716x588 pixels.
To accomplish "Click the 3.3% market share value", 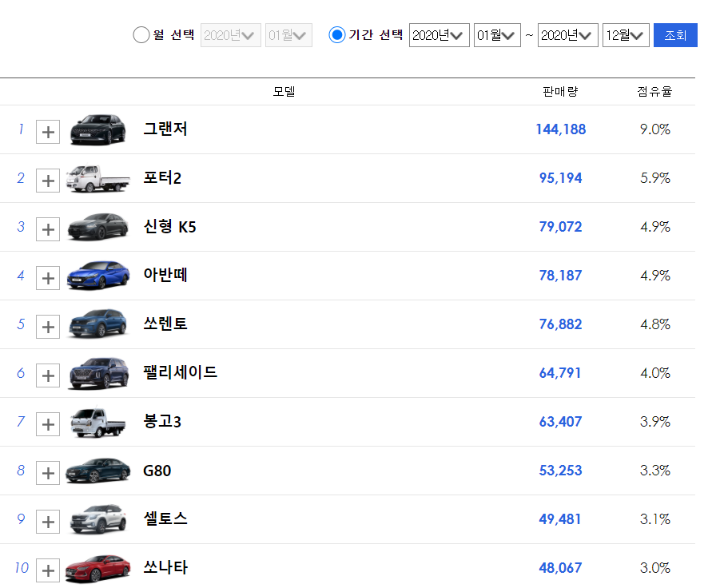I will [x=655, y=471].
